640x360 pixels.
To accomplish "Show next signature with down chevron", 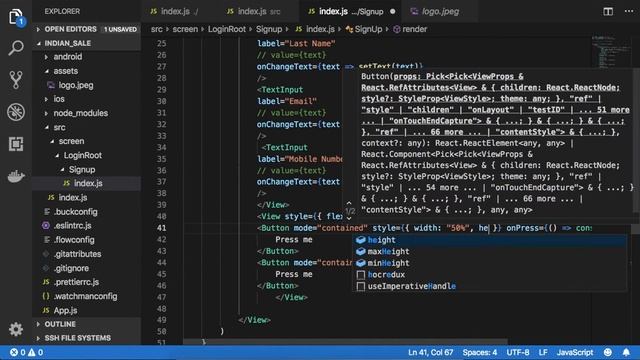I will pos(349,218).
